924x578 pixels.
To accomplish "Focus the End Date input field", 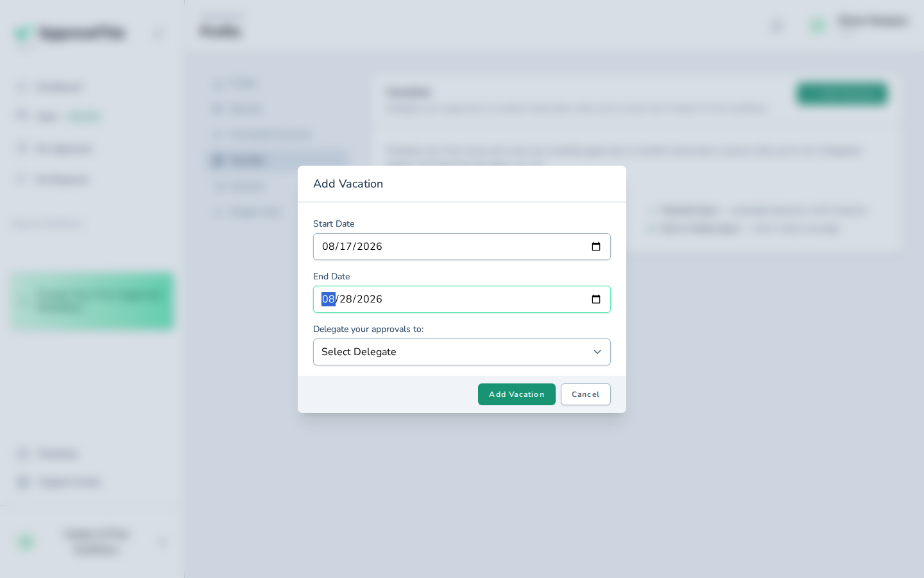I will pos(462,299).
